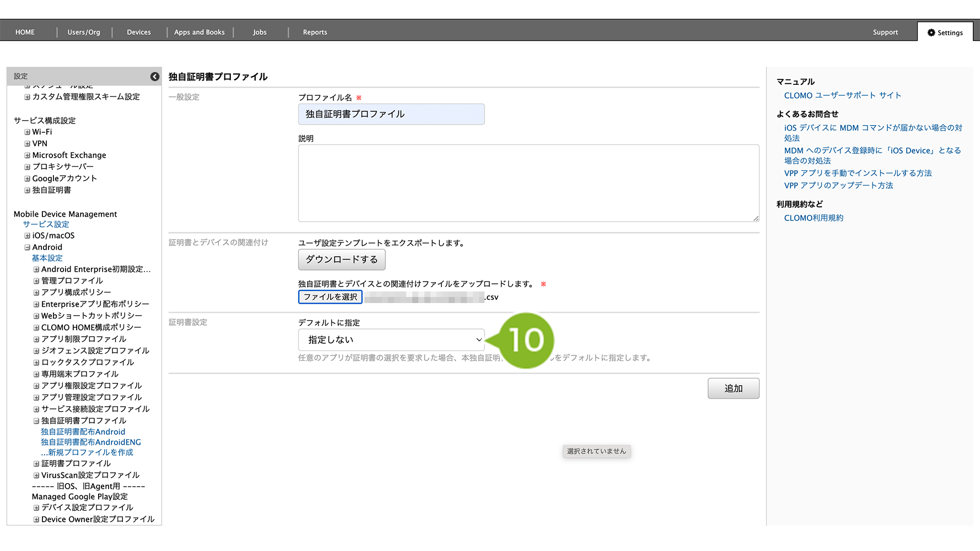The image size is (980, 551).
Task: Collapse the 設定 sidebar with arrow icon
Action: click(155, 77)
